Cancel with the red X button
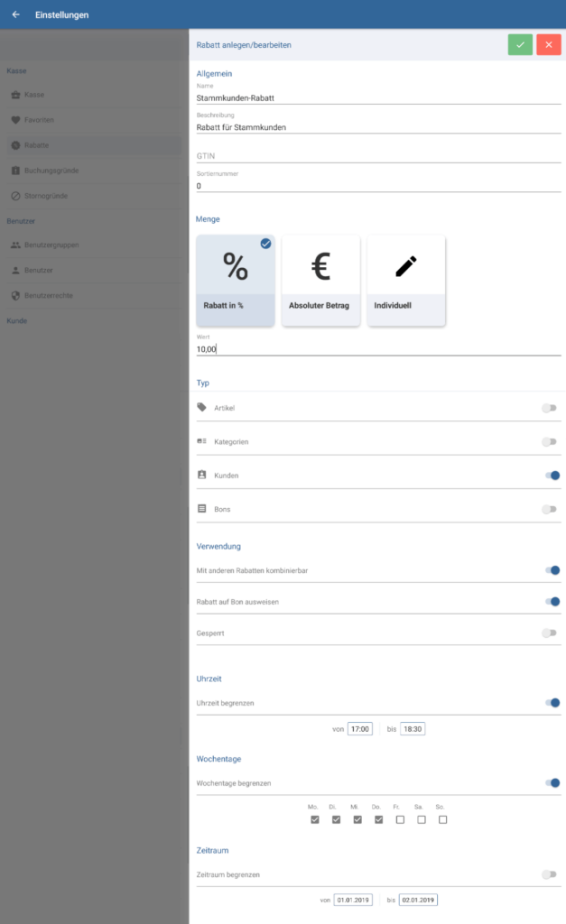Screen dimensions: 566x924 click(x=548, y=45)
